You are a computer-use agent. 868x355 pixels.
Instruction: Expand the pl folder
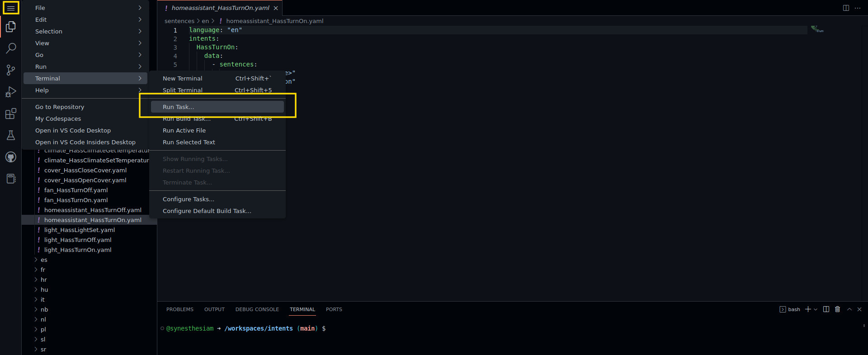pos(89,329)
